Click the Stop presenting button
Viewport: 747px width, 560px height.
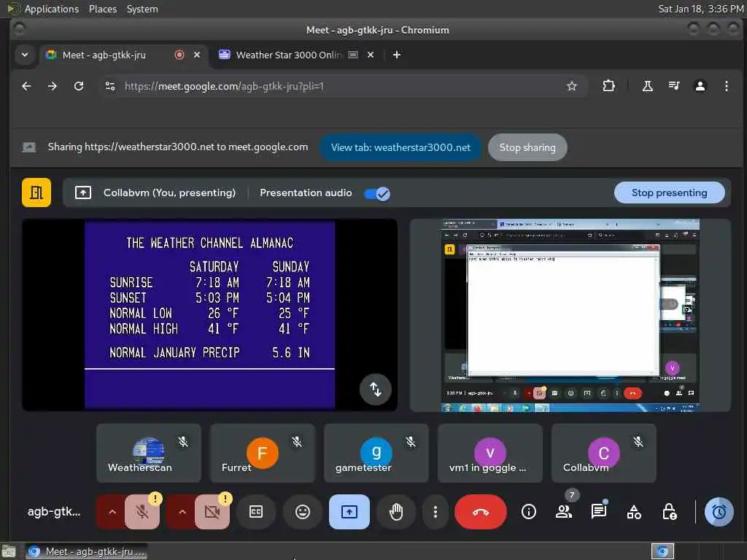[x=670, y=192]
